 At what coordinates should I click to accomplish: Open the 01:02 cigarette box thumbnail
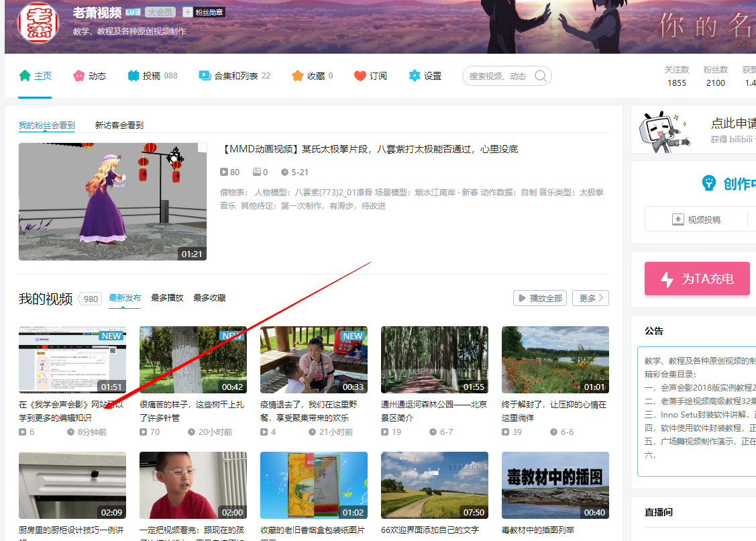tap(314, 485)
